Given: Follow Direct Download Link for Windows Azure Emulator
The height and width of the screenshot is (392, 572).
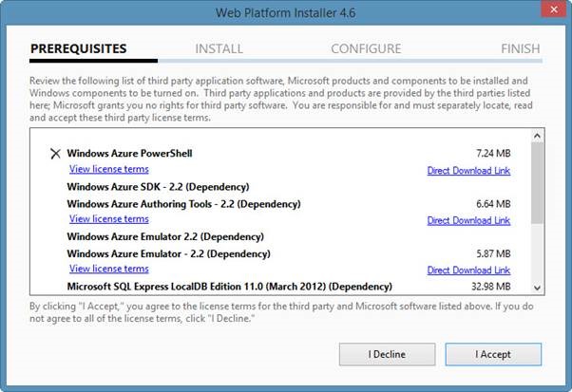Looking at the screenshot, I should click(x=468, y=271).
